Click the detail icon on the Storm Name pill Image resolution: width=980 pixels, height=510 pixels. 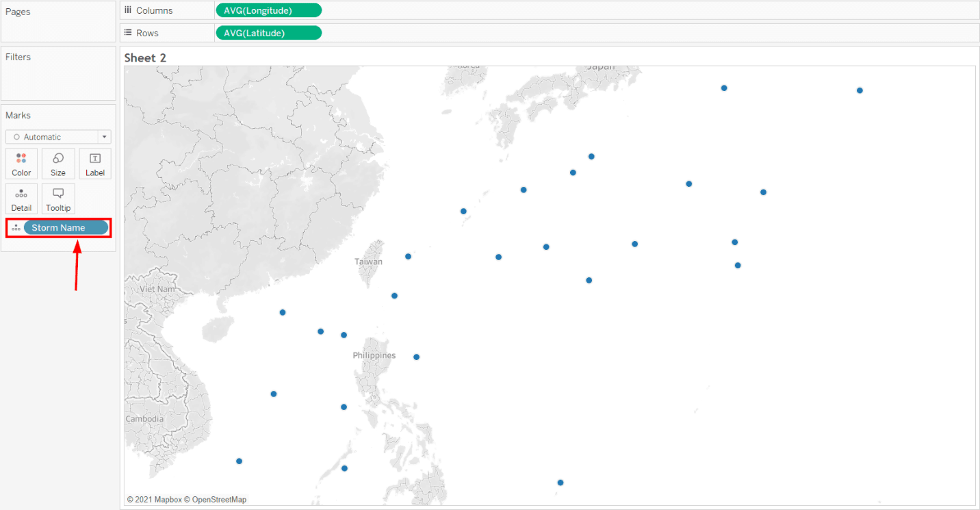15,227
